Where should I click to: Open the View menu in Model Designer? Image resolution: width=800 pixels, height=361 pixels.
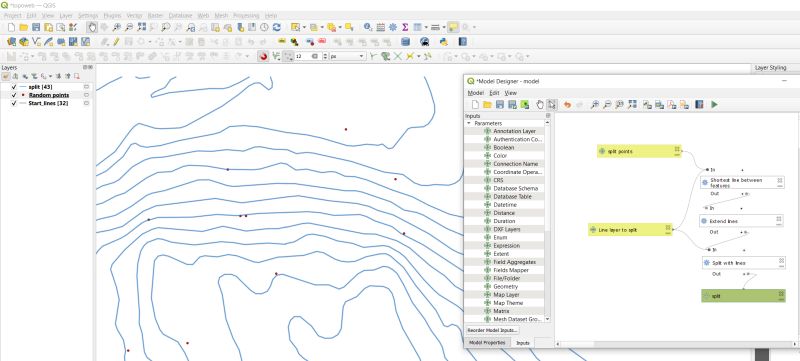pos(510,93)
